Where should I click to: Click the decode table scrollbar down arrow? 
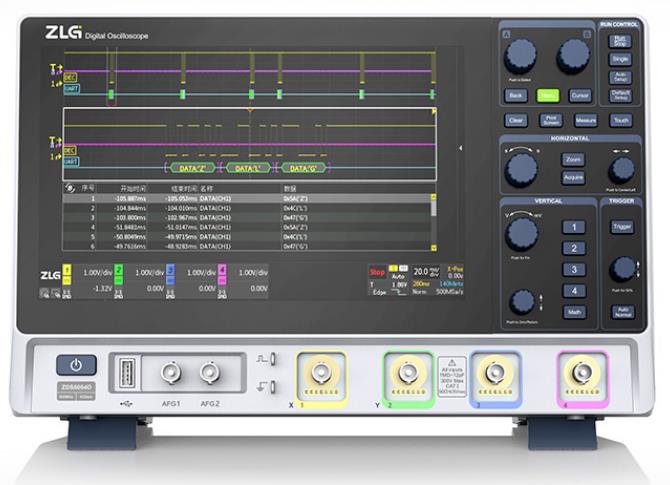433,246
